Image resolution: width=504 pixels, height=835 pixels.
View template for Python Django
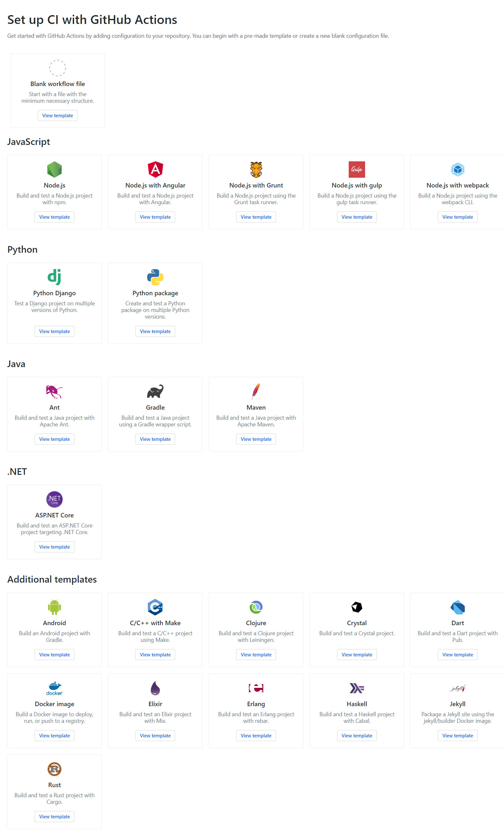coord(54,331)
